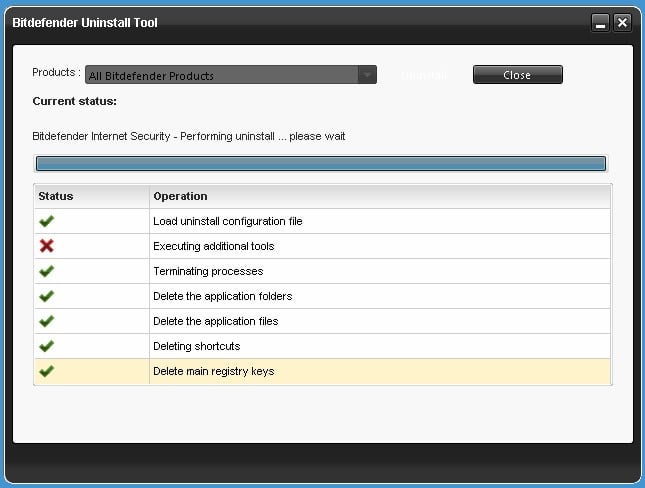Minimize the Bitdefender Uninstall Tool window
Screen dimensions: 645x488
point(600,23)
